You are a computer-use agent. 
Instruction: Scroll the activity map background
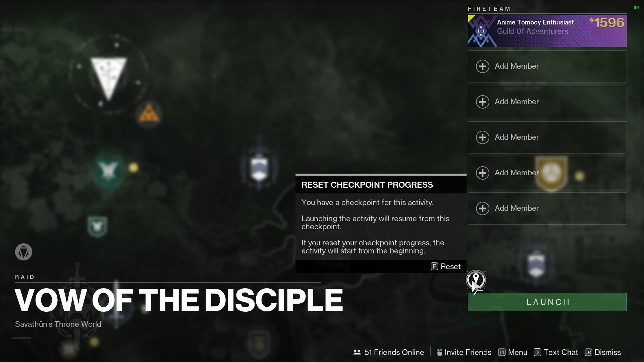(177, 177)
